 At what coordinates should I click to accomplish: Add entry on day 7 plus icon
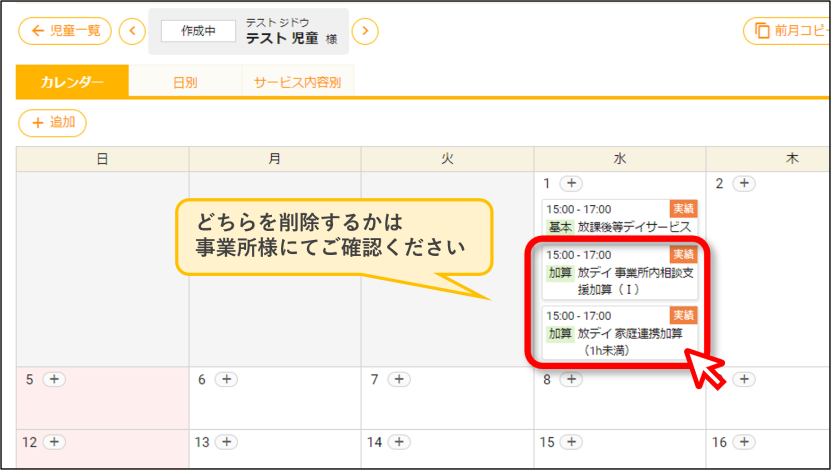pos(399,379)
